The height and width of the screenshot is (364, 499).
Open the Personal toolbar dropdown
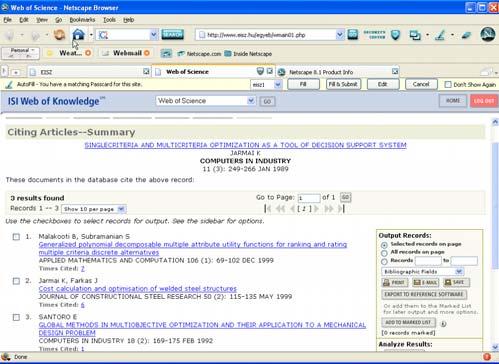point(20,53)
